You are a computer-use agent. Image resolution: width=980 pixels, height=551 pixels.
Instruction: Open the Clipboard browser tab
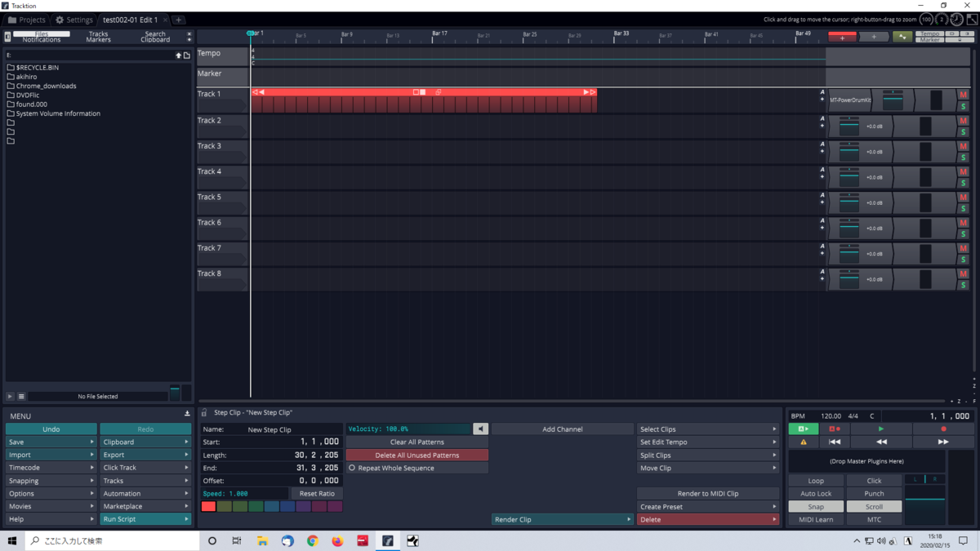[x=155, y=39]
